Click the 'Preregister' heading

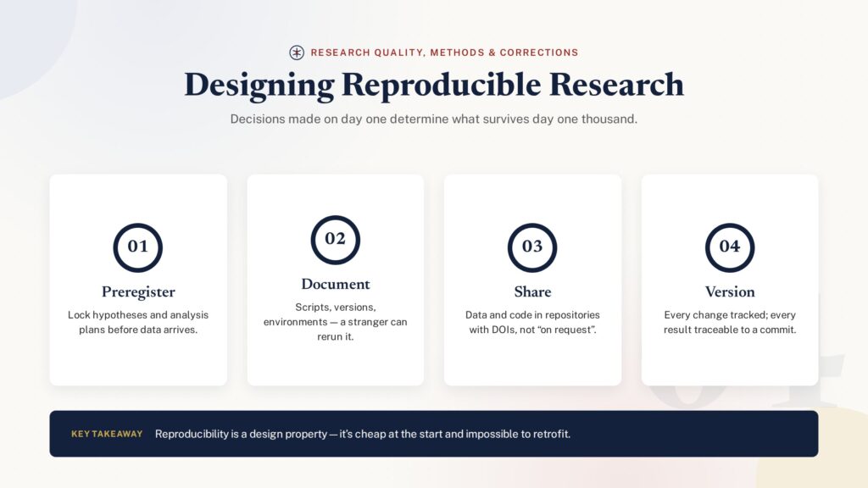coord(138,291)
